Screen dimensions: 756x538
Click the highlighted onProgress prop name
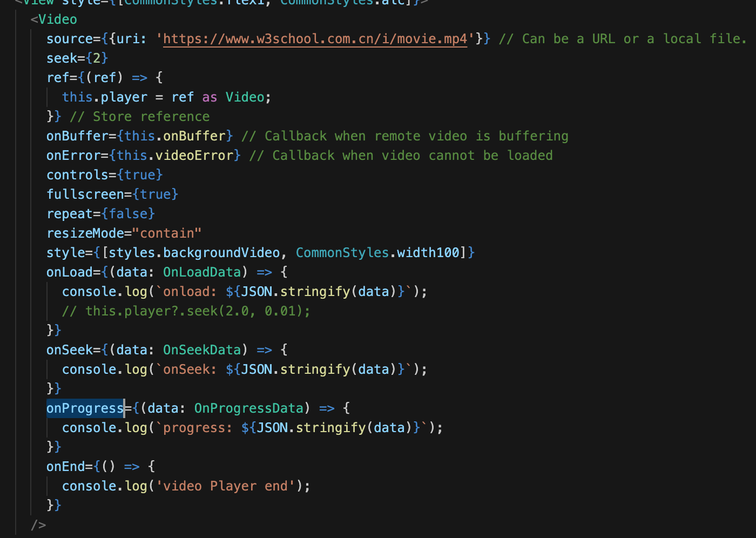click(x=84, y=408)
